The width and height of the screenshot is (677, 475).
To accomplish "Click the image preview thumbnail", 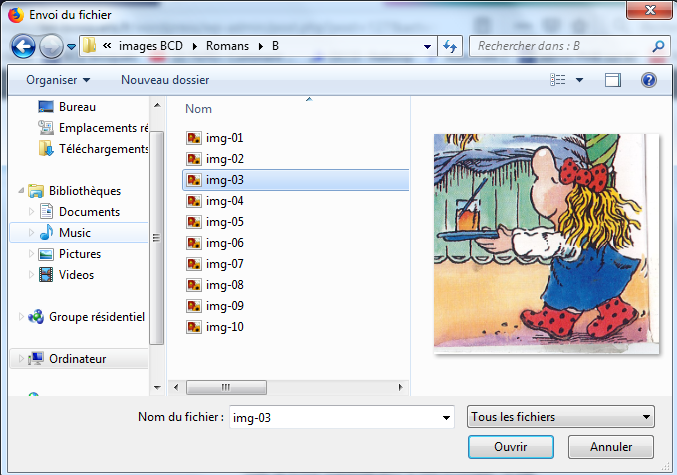I will click(x=546, y=243).
